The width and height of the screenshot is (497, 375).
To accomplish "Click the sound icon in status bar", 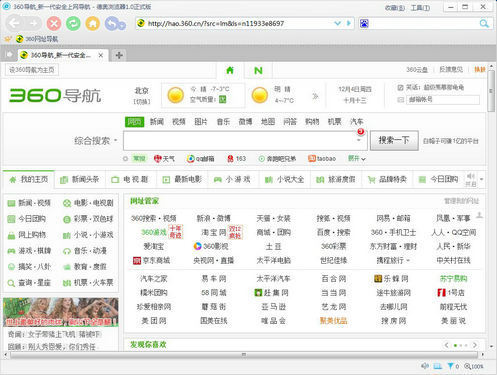I will (425, 366).
